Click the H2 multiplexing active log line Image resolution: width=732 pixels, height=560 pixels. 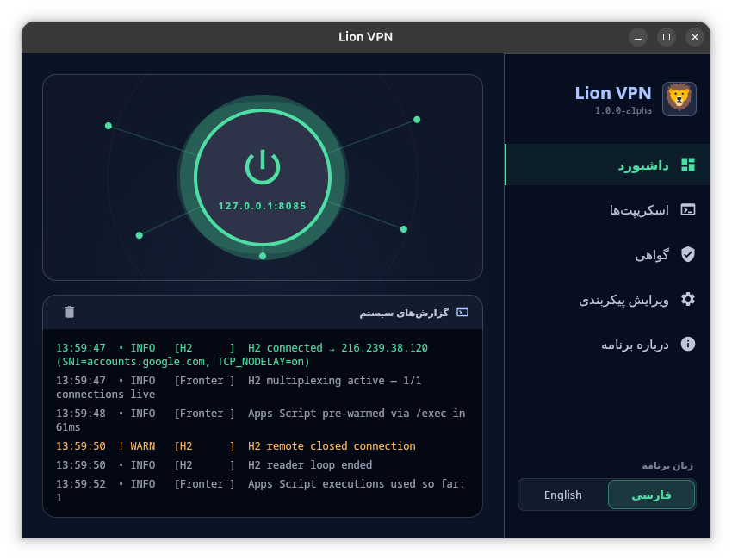[x=239, y=387]
